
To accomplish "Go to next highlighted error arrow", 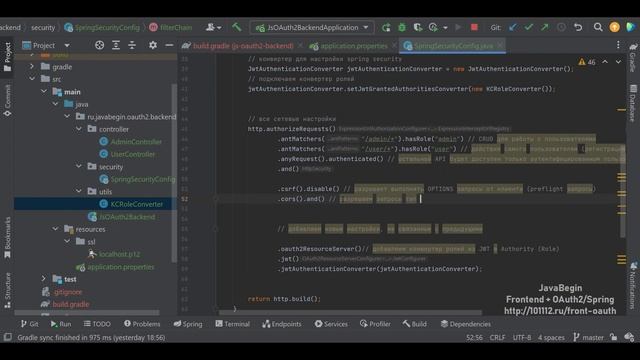I will [618, 62].
